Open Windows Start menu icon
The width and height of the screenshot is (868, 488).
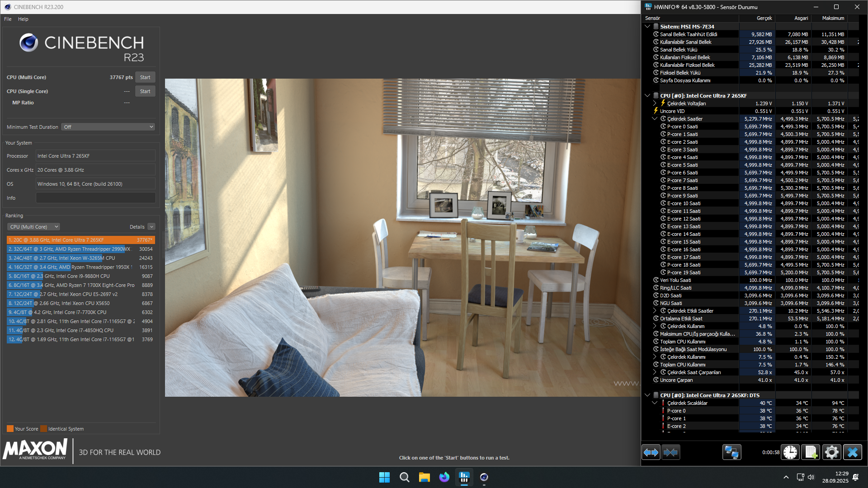384,477
